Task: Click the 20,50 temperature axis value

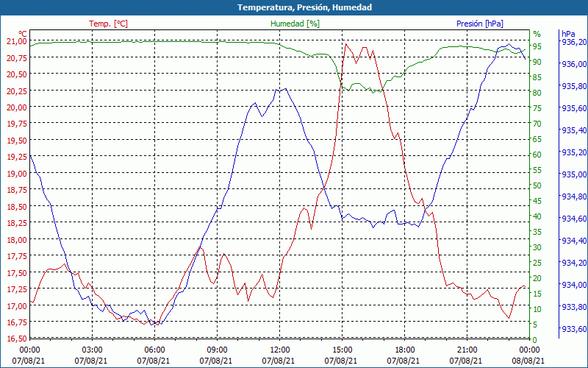Action: point(17,74)
